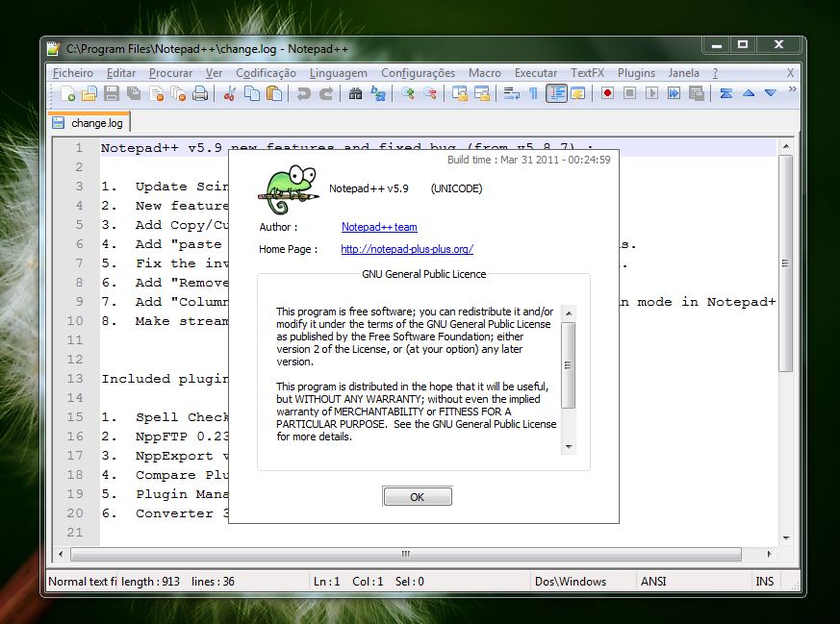Click the blue hourglass-shaped toolbar icon
Viewport: 840px width, 624px height.
[725, 93]
